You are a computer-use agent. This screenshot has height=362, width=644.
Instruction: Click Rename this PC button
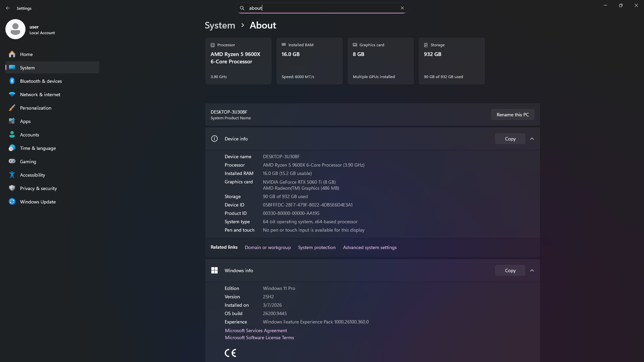(513, 115)
